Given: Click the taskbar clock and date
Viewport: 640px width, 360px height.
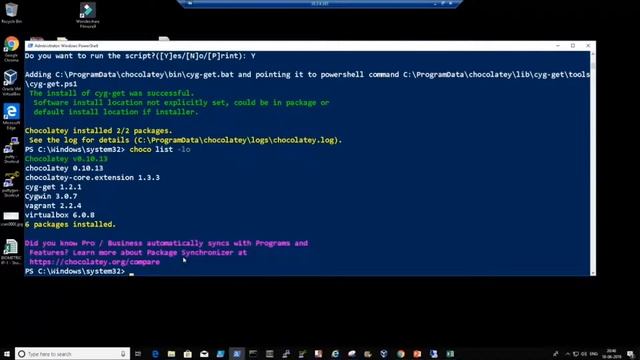Looking at the screenshot, I should click(611, 353).
